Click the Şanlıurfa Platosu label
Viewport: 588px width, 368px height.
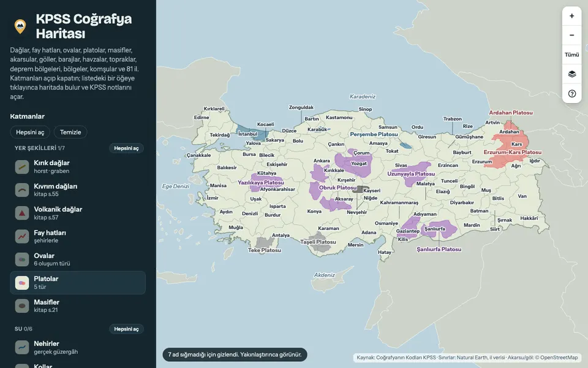coord(439,250)
